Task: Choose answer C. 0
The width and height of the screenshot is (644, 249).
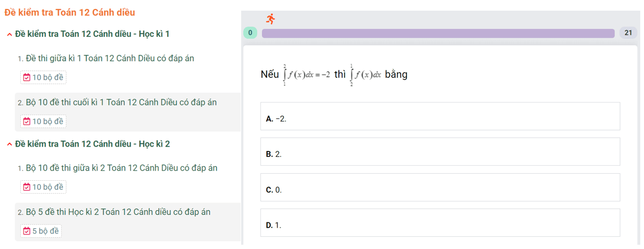Action: (440, 187)
